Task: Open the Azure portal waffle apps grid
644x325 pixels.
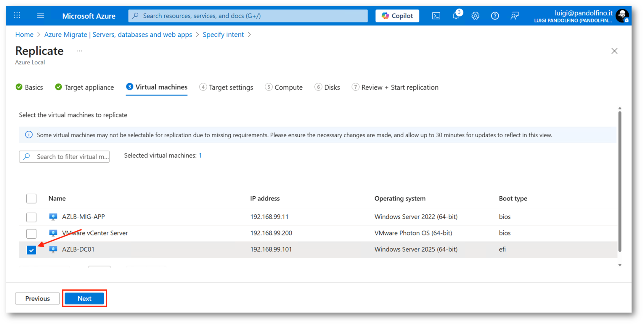Action: 17,15
